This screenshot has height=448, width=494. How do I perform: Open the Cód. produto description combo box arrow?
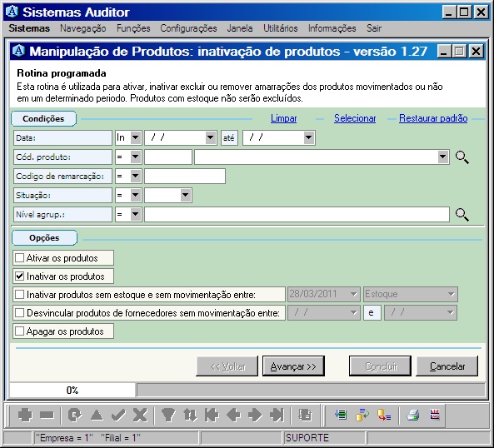coord(443,157)
